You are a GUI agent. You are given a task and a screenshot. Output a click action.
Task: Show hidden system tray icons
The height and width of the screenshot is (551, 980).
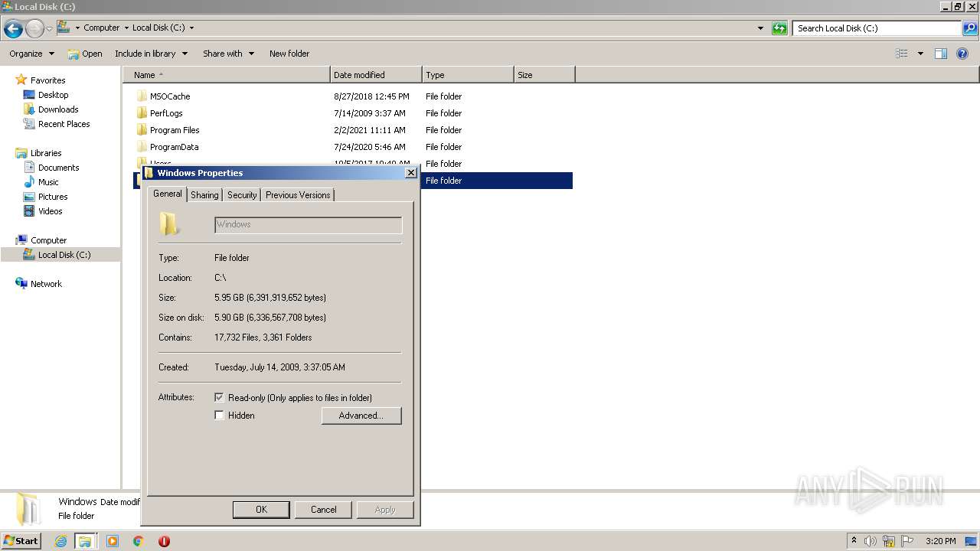pos(854,541)
